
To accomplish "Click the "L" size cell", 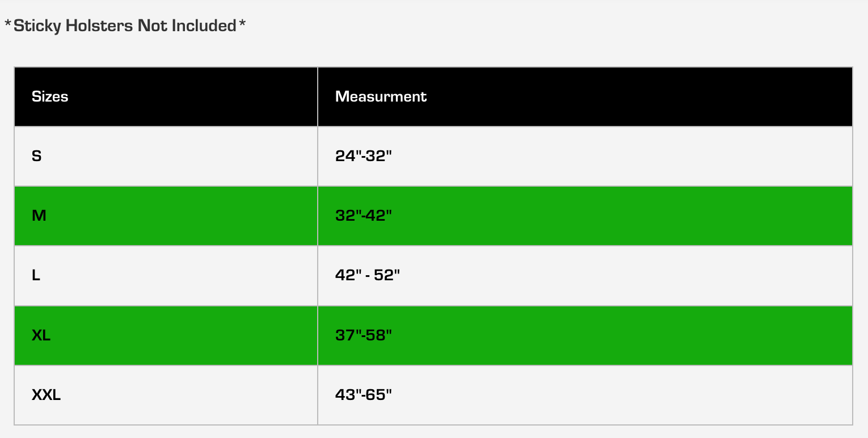I will [36, 276].
